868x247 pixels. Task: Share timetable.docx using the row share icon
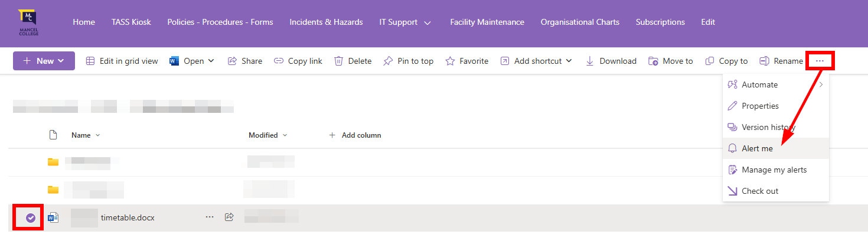229,217
